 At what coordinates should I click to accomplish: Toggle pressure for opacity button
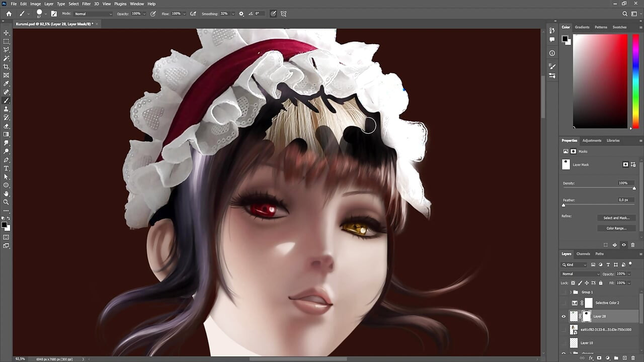click(x=153, y=14)
